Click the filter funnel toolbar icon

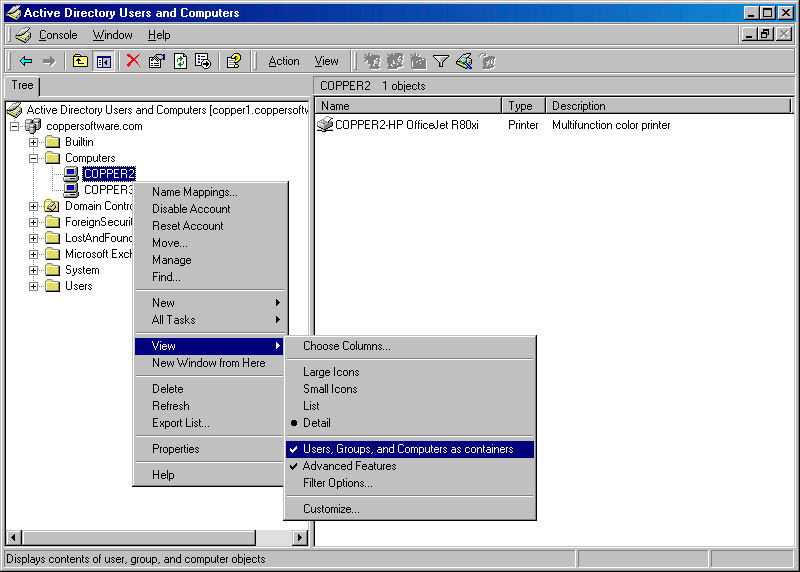tap(440, 61)
